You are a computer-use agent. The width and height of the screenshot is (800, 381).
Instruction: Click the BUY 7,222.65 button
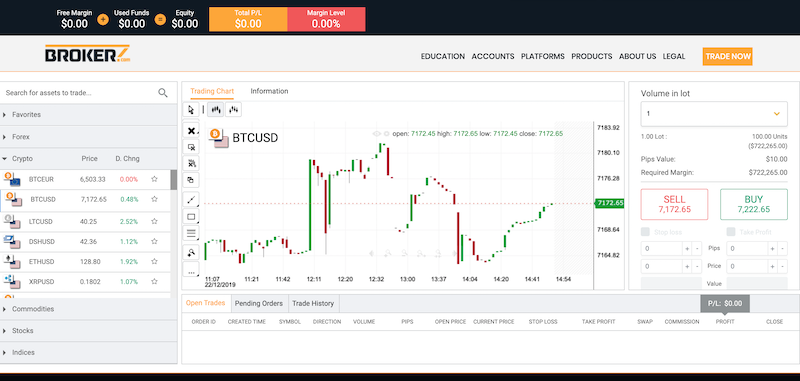click(x=754, y=204)
